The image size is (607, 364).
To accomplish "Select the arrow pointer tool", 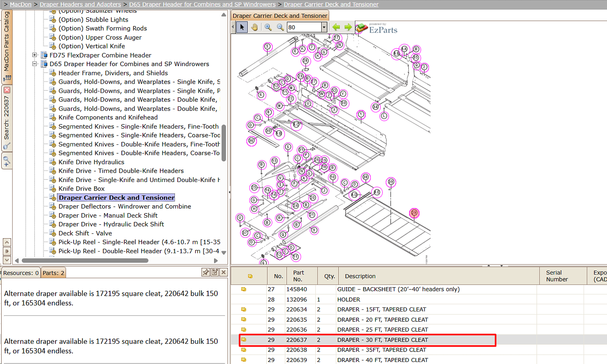I will 242,27.
